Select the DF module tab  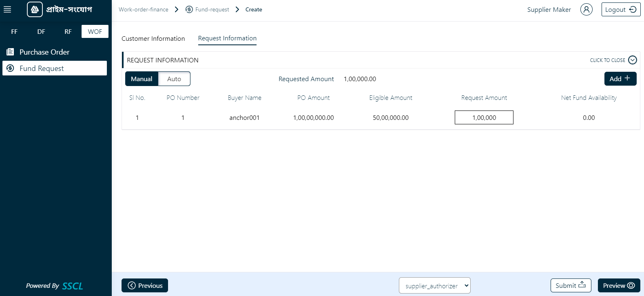tap(41, 31)
